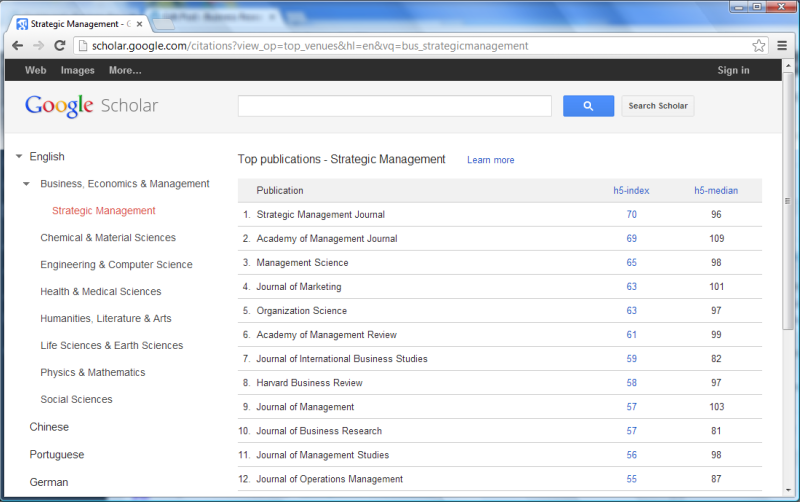The image size is (800, 502).
Task: Close the Strategic Management tab
Action: (139, 24)
